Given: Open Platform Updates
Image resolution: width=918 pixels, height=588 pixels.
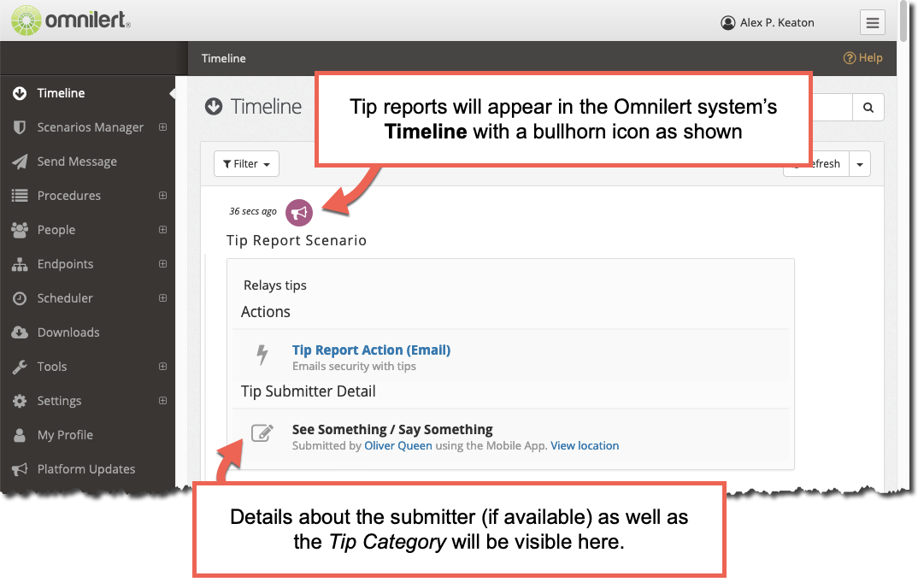Looking at the screenshot, I should [x=88, y=469].
